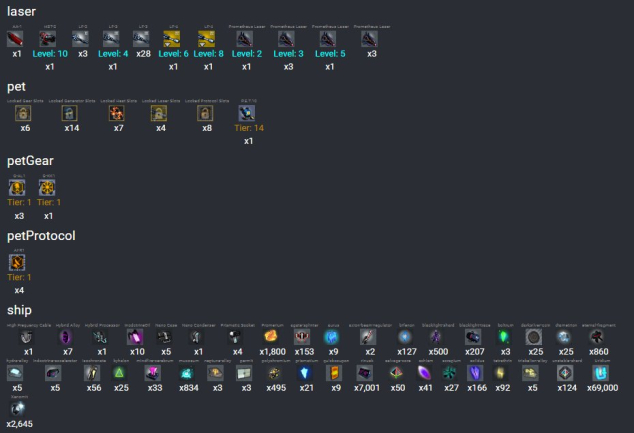Choose the Prometheus Laser Level 5
634x433 pixels.
pos(328,39)
